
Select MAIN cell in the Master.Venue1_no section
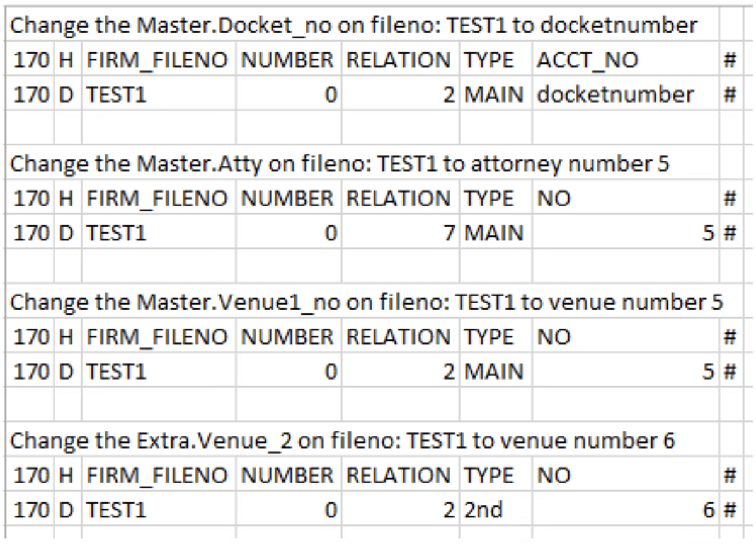[x=494, y=371]
